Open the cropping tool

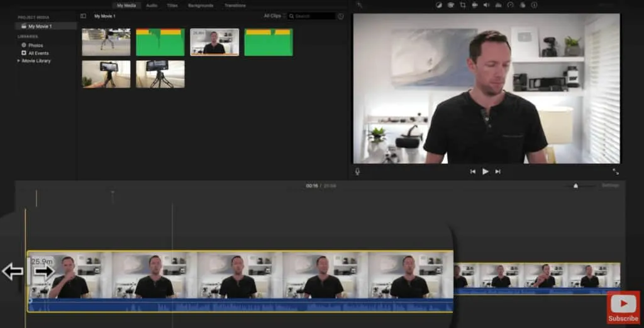462,5
